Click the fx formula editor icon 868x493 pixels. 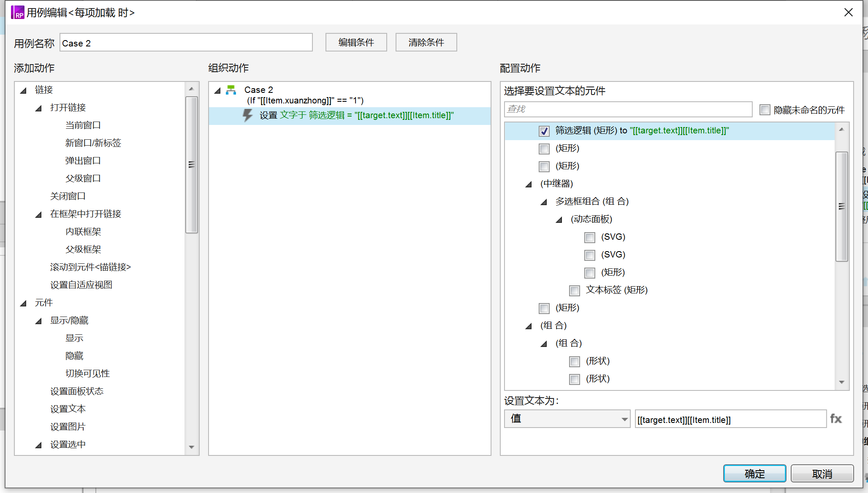click(835, 419)
